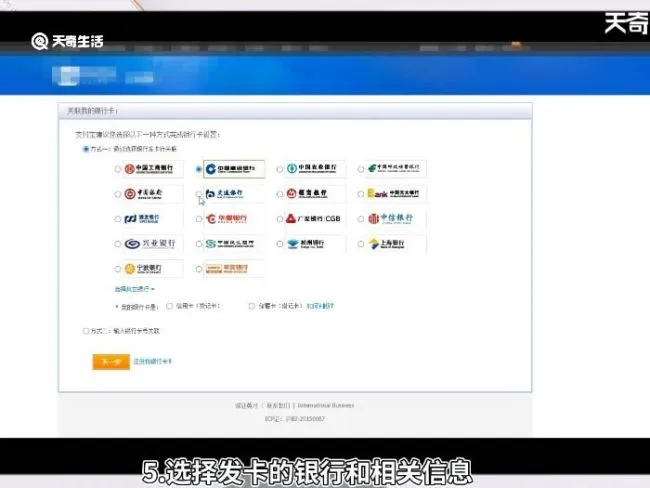Tick the radio button beside 广发银行 CGB
The width and height of the screenshot is (650, 488).
click(x=280, y=219)
